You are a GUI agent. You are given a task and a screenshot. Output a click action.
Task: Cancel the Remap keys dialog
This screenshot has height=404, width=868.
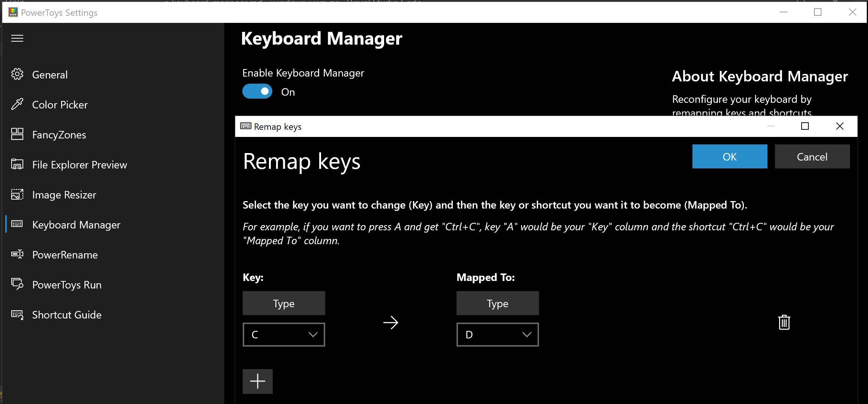coord(812,156)
